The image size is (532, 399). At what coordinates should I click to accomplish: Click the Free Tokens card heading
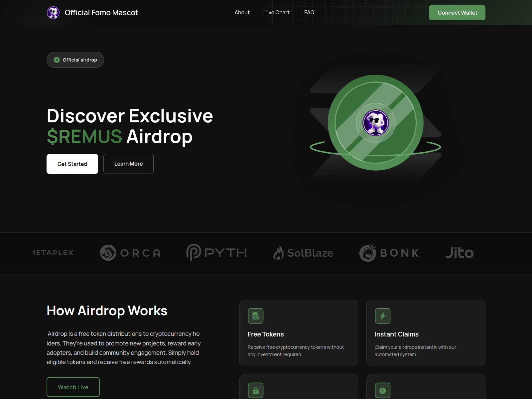pyautogui.click(x=266, y=334)
